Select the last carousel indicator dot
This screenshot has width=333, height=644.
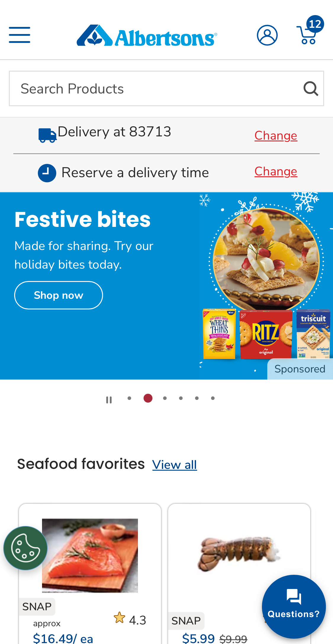point(213,398)
